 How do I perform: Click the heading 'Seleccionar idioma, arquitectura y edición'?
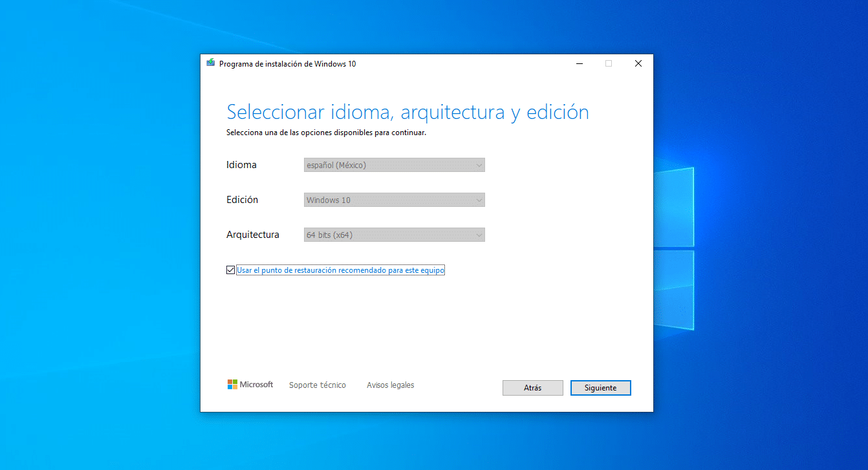coord(407,112)
